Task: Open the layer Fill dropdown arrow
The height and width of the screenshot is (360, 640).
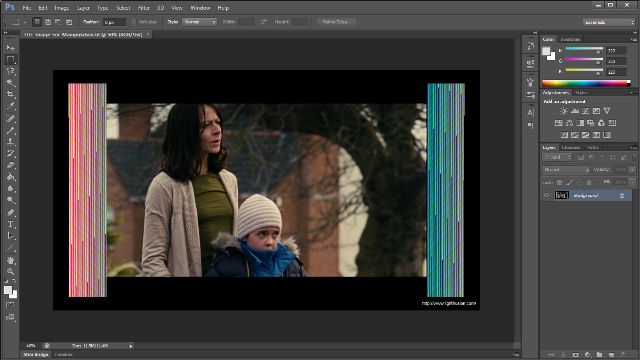Action: coord(632,182)
